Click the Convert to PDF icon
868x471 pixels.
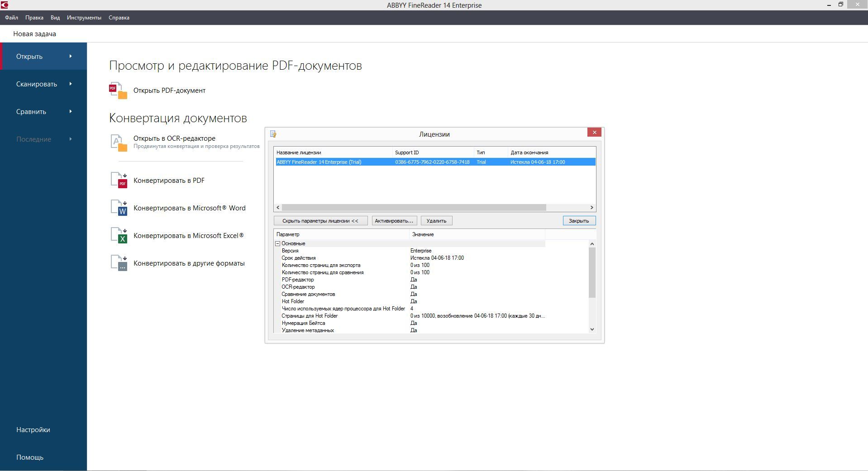pos(119,180)
